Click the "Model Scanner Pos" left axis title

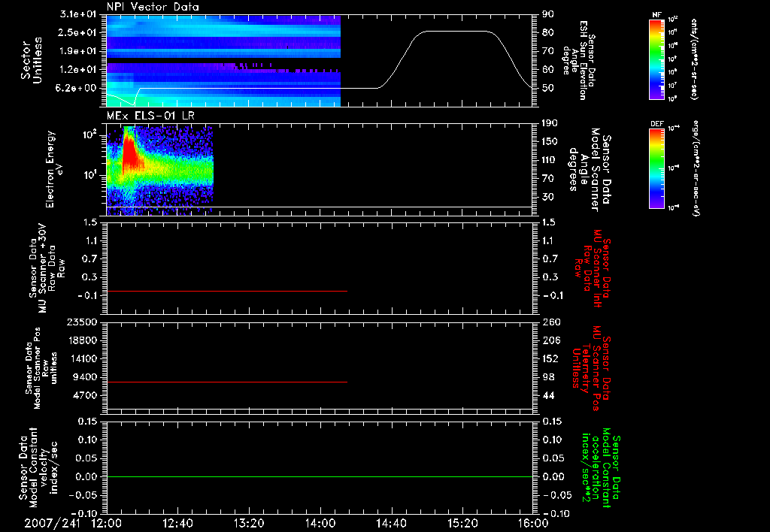point(38,368)
